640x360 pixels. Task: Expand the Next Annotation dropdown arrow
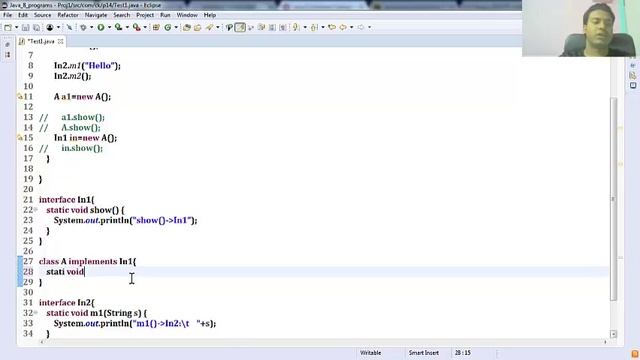[305, 27]
